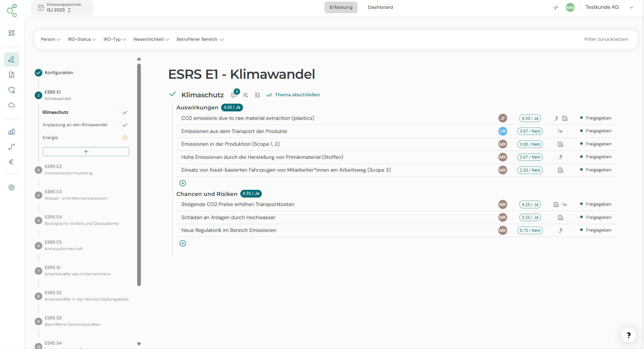Select ESRS E2 Umweltverschmutzung in the sidebar
Viewport: 644px width, 349px height.
68,170
